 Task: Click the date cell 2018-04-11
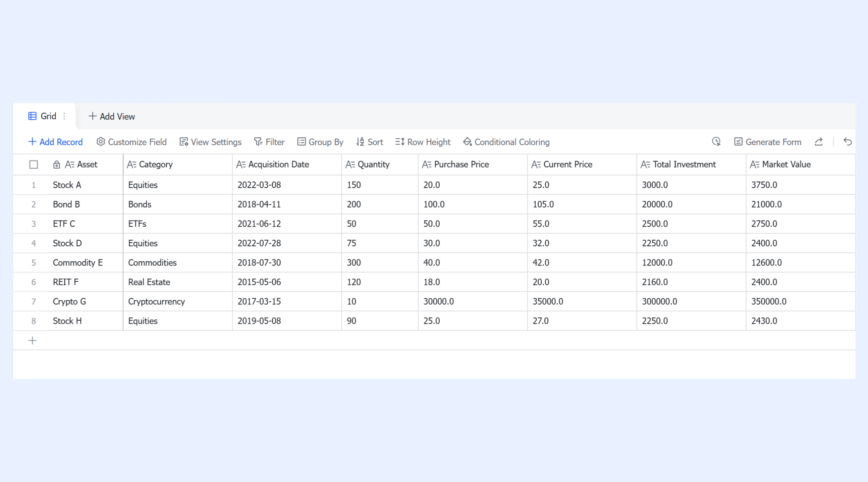coord(287,204)
